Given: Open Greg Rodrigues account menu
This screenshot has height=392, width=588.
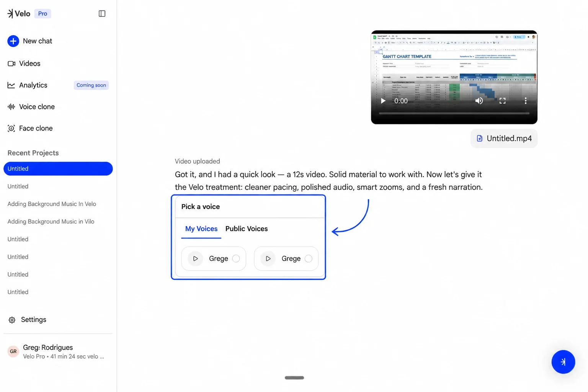Looking at the screenshot, I should pyautogui.click(x=58, y=351).
